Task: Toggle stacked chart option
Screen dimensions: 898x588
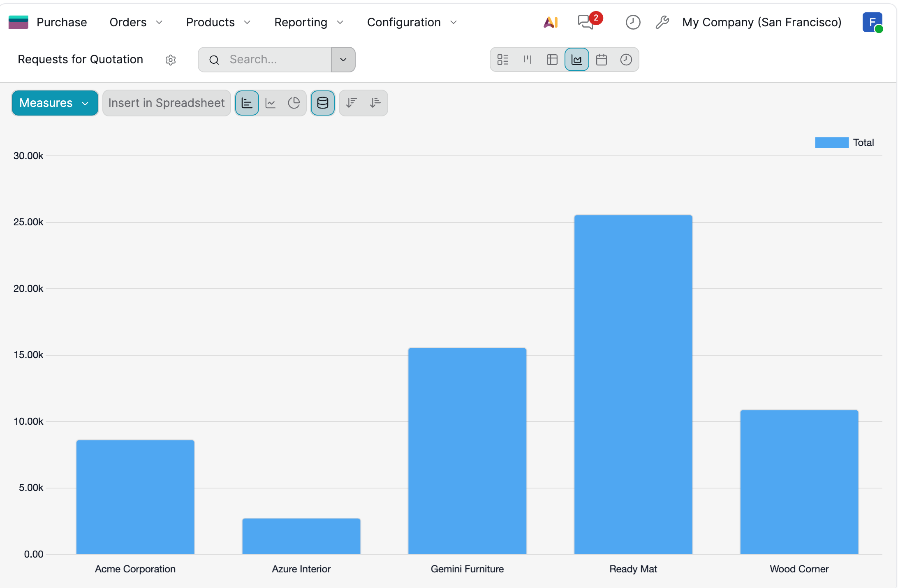Action: [323, 103]
